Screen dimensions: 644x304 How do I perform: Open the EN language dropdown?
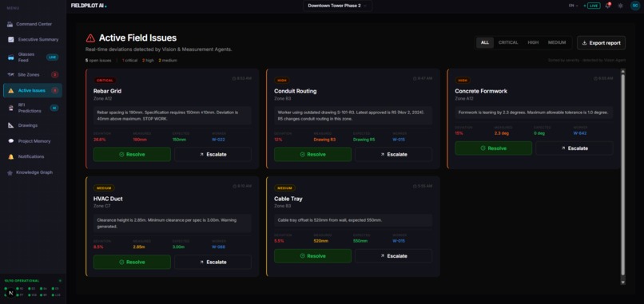point(573,6)
